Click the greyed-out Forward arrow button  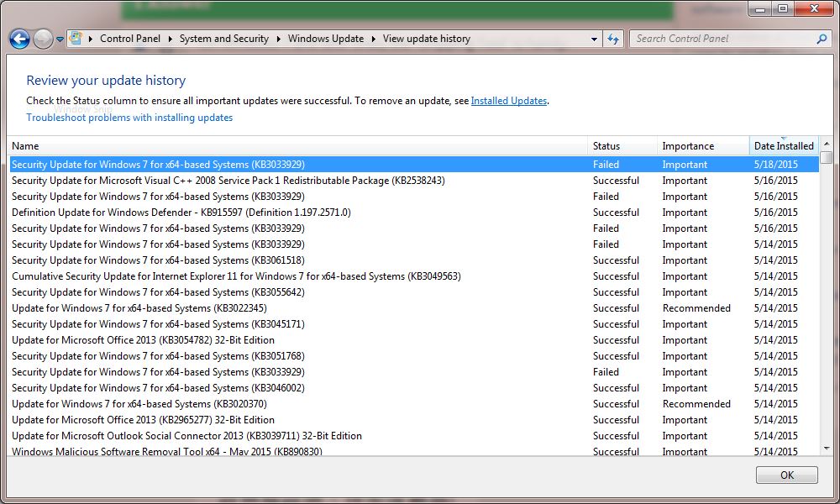44,39
